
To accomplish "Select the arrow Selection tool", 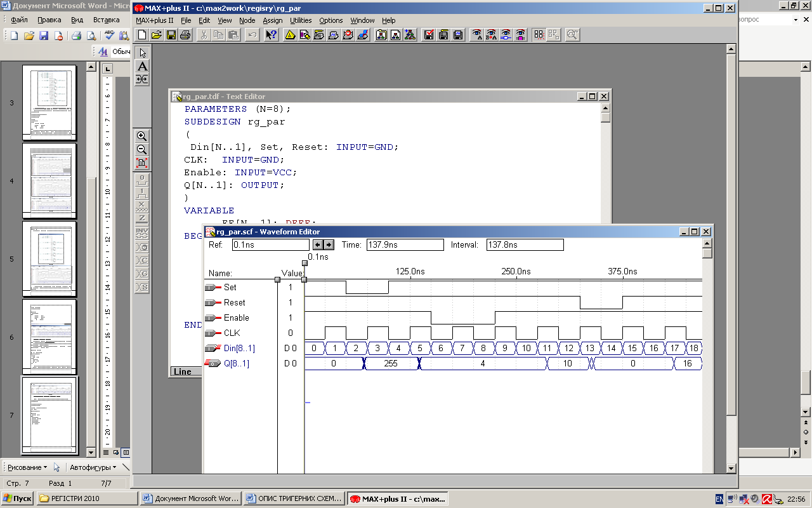I will [x=142, y=53].
